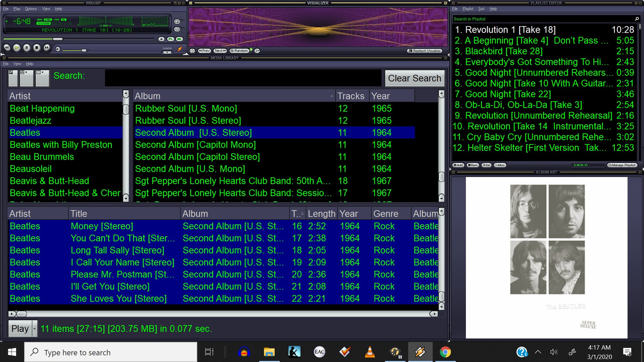This screenshot has height=362, width=644.
Task: Open the Media Library View menu
Action: coord(17,64)
